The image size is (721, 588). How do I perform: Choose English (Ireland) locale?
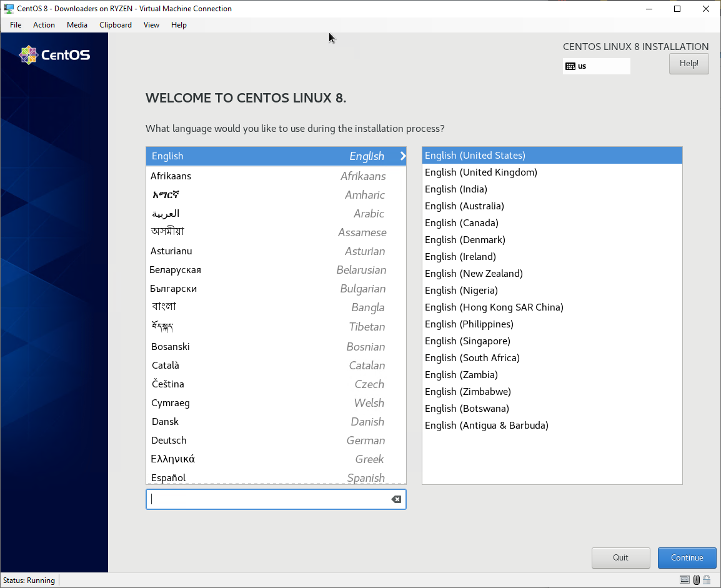(x=552, y=257)
